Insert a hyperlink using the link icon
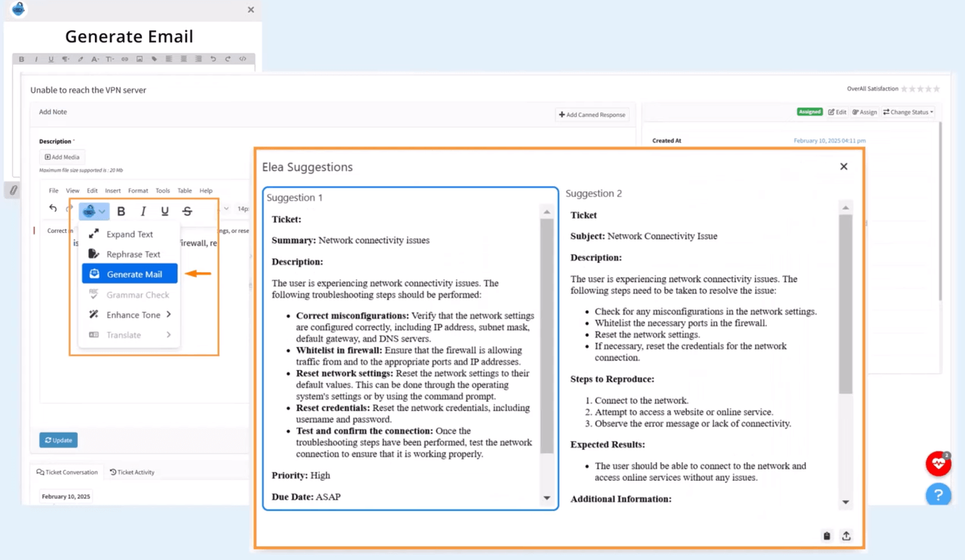Viewport: 965px width, 560px height. [124, 59]
